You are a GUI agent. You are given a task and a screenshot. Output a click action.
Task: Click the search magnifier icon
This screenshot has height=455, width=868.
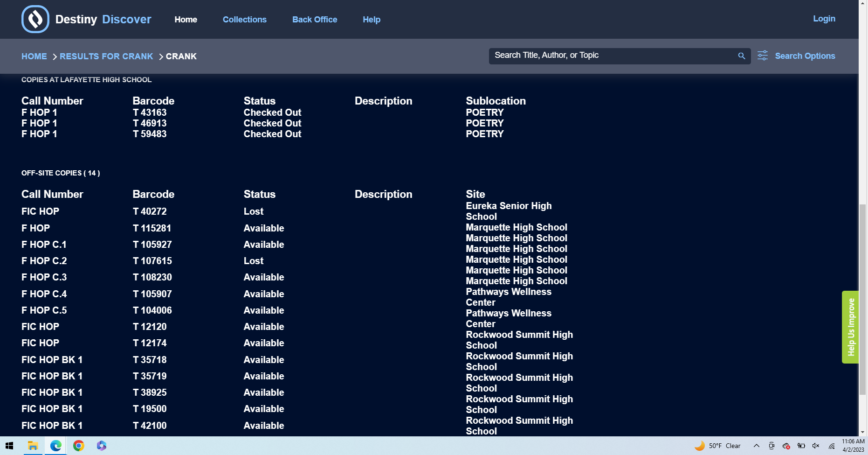pyautogui.click(x=741, y=56)
